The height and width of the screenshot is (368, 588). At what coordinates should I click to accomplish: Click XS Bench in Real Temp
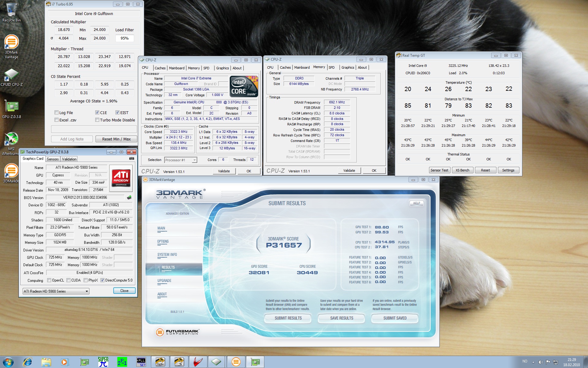click(x=462, y=170)
